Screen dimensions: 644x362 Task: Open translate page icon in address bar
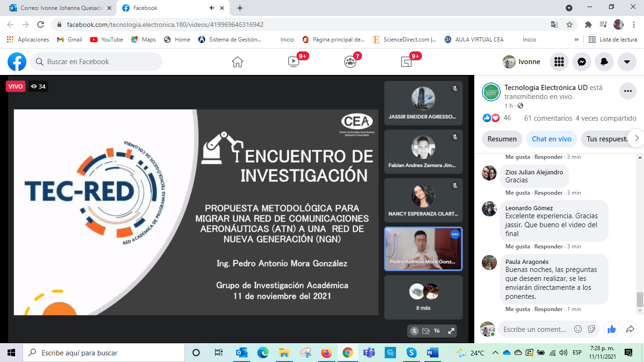(554, 25)
